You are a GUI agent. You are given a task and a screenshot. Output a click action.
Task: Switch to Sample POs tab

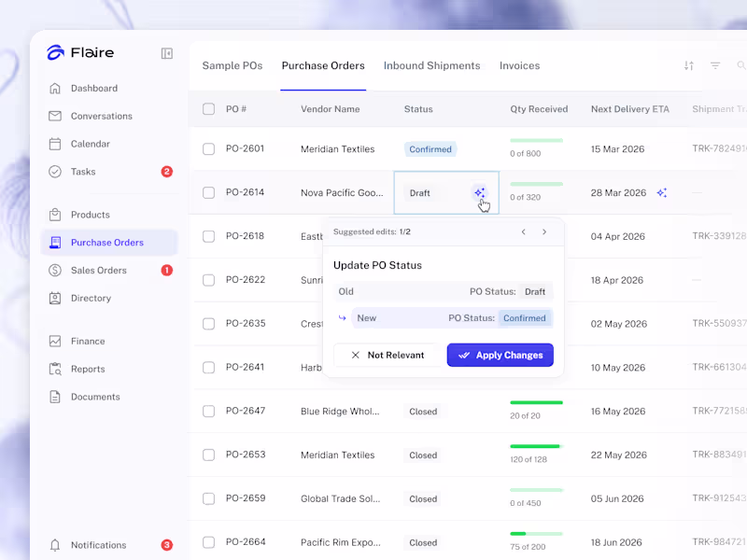pos(233,65)
